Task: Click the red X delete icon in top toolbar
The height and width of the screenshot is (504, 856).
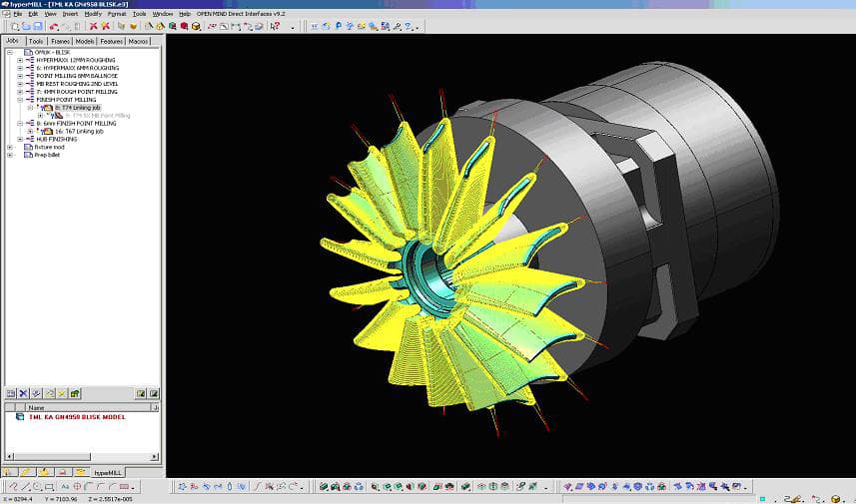Action: tap(93, 26)
